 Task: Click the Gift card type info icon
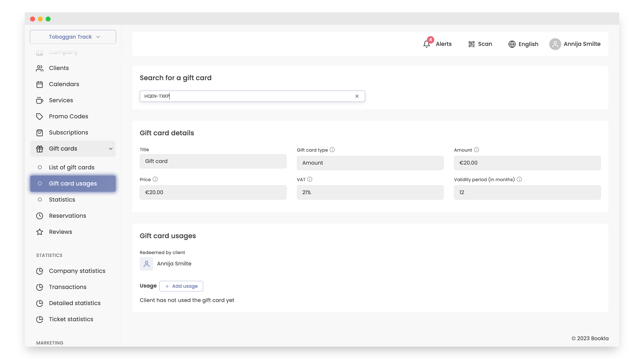pos(332,150)
